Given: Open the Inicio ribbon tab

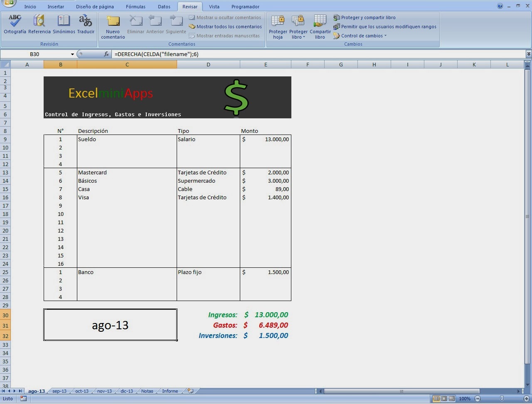Looking at the screenshot, I should click(x=30, y=7).
